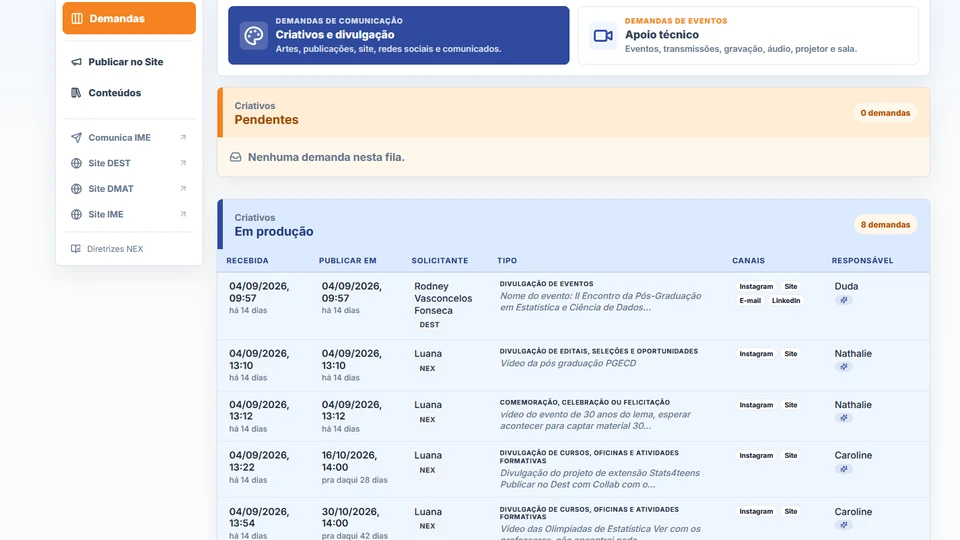Click responsible name Duda
960x540 pixels.
click(846, 287)
